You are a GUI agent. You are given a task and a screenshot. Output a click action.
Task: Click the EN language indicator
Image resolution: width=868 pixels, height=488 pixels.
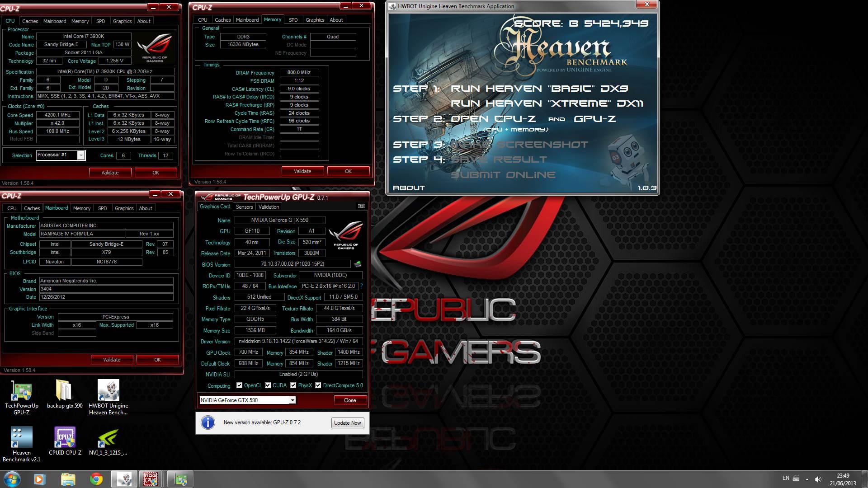coord(786,478)
